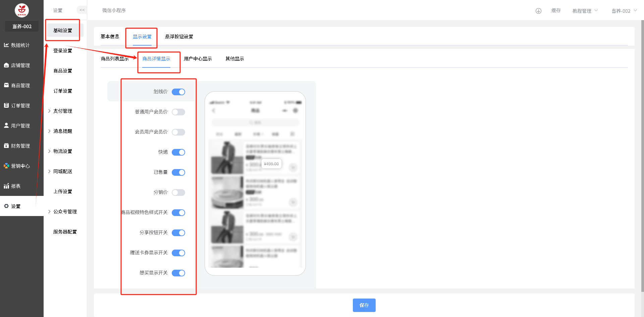644x317 pixels.
Task: Turn on the 分销价 switch
Action: point(178,193)
